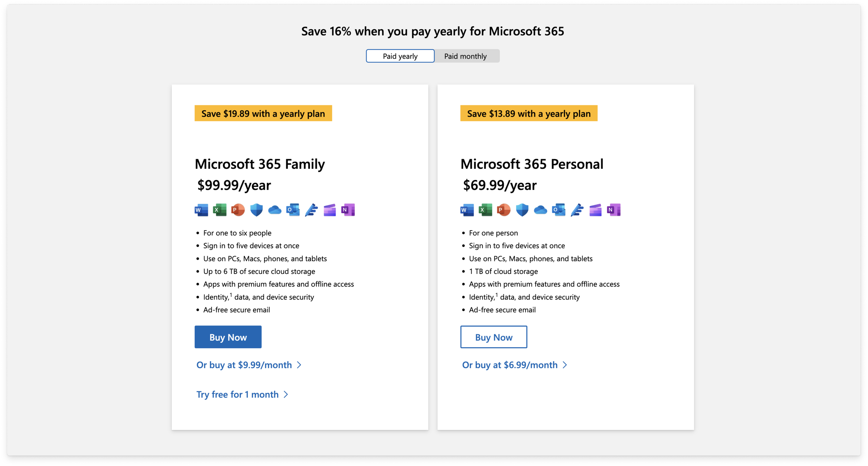This screenshot has height=466, width=868.
Task: Click the OneNote icon in the Personal plan
Action: [x=614, y=210]
